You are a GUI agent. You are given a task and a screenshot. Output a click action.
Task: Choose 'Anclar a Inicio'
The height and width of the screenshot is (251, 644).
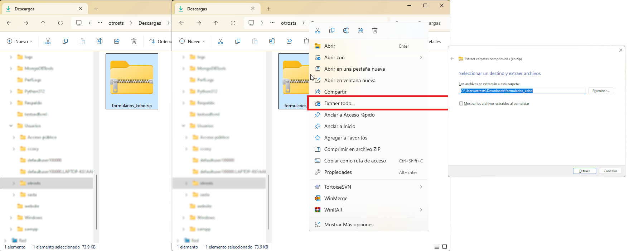(369, 126)
